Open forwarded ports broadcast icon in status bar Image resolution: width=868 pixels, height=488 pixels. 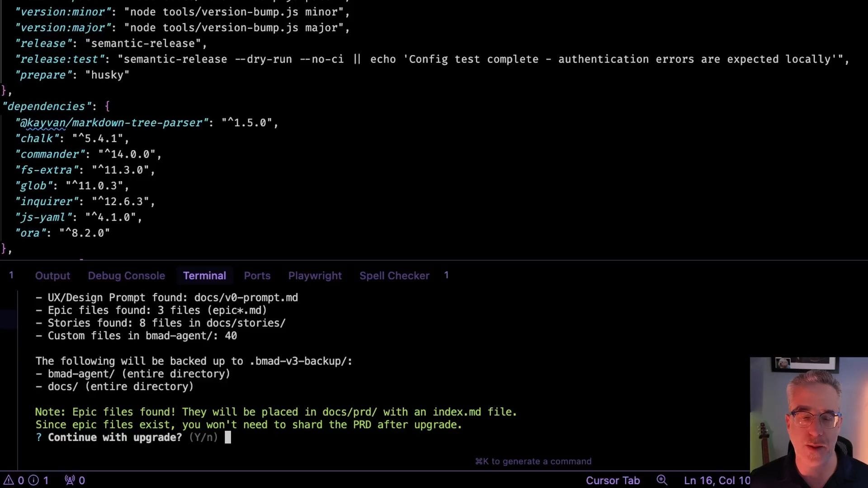pyautogui.click(x=70, y=480)
